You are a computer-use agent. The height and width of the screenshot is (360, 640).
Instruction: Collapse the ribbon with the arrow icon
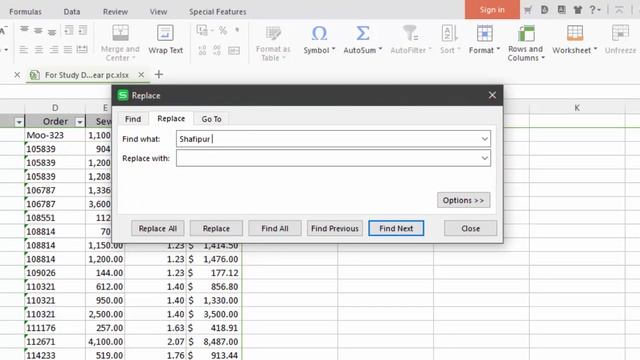click(x=619, y=10)
